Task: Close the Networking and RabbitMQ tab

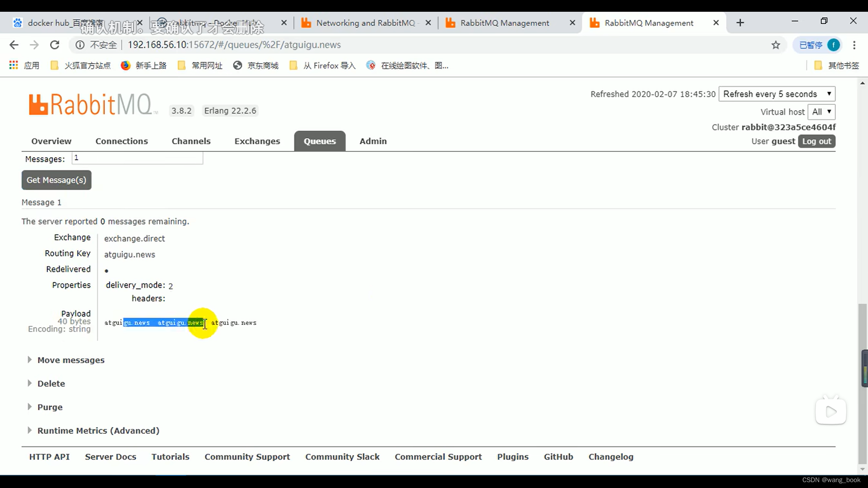Action: coord(428,23)
